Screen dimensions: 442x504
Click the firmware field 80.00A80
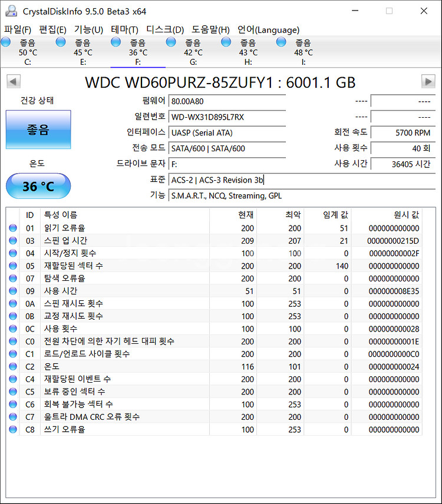pos(227,101)
